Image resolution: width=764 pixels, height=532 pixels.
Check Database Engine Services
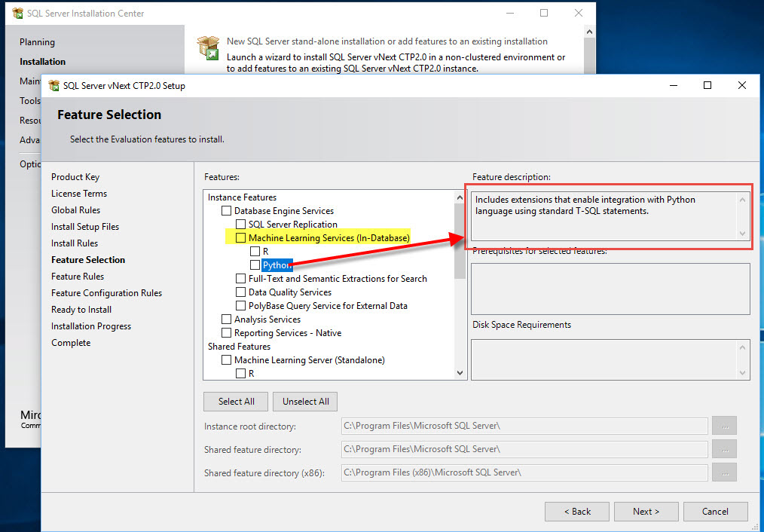[227, 211]
